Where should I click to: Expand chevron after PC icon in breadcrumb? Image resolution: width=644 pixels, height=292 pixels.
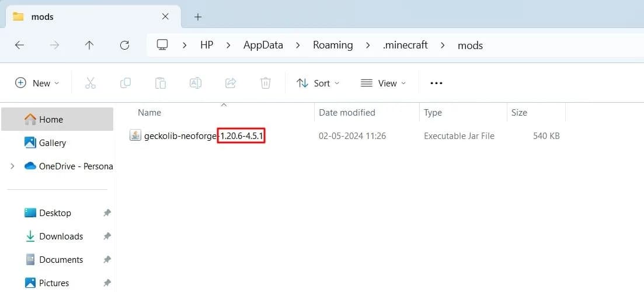coord(185,45)
